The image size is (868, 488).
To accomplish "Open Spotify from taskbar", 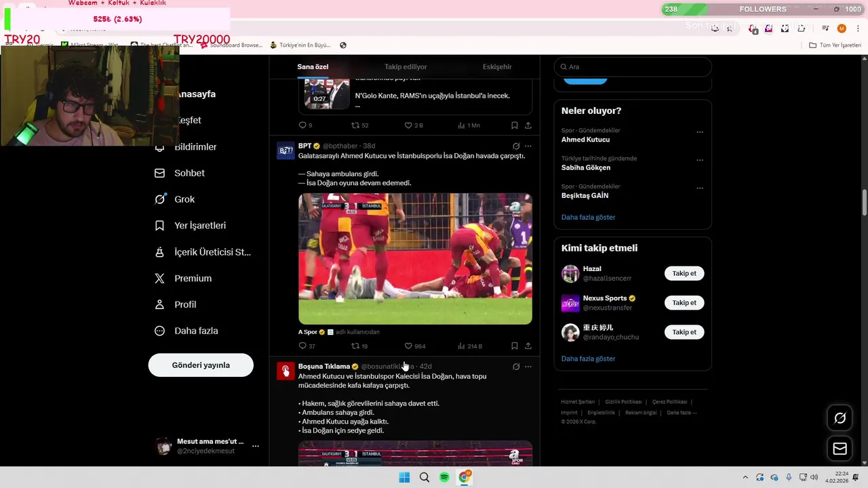I will pyautogui.click(x=444, y=477).
